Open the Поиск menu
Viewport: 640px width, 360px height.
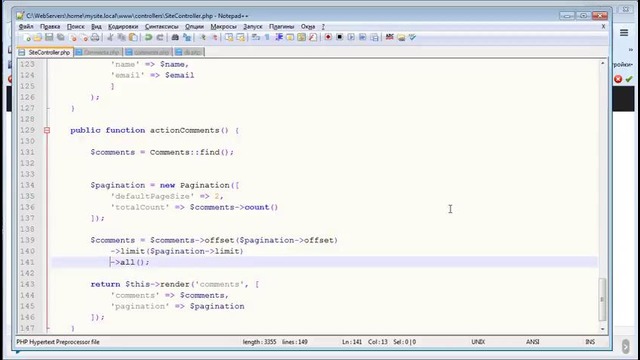point(76,27)
